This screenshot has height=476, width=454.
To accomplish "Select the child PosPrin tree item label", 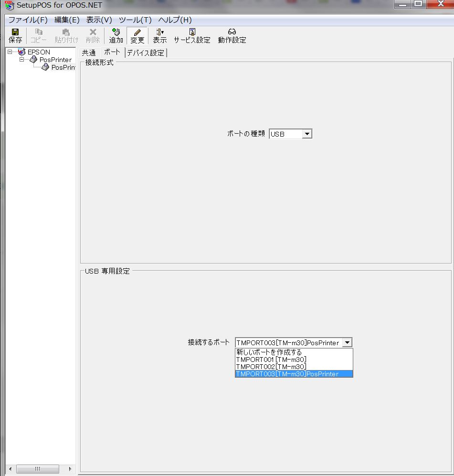I will click(63, 67).
